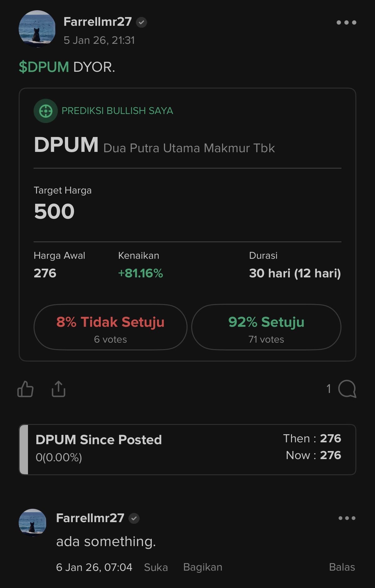Tap Bagikan on the comment
Screen dimensions: 375x588
203,567
